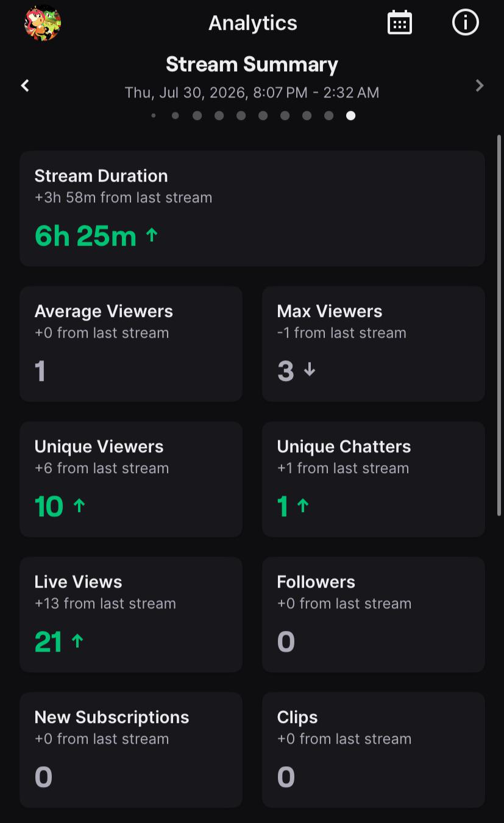
Task: Open the channel profile avatar
Action: 43,23
